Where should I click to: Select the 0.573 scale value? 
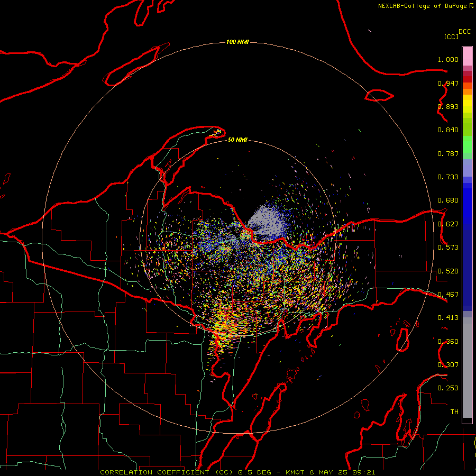448,248
